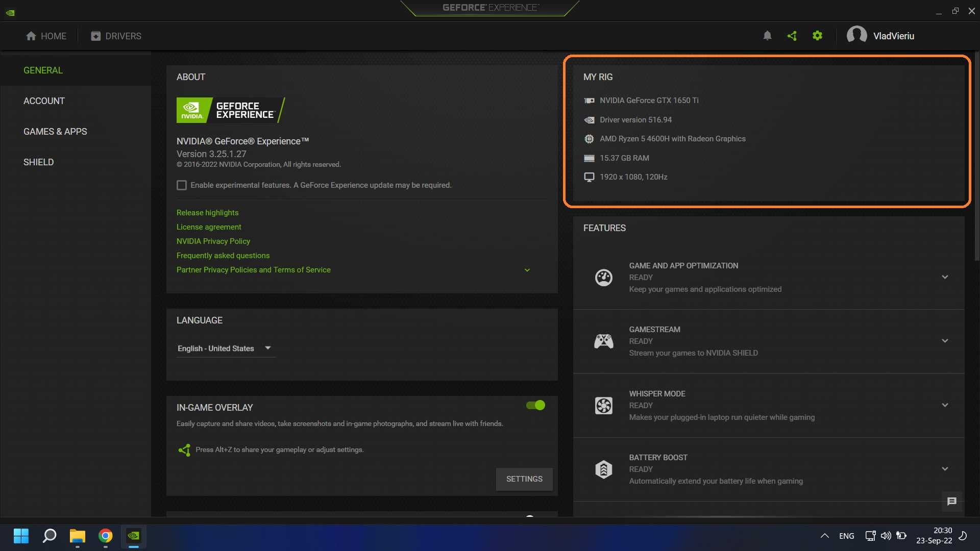980x551 pixels.
Task: Open the battery icon in system tray
Action: [x=901, y=536]
